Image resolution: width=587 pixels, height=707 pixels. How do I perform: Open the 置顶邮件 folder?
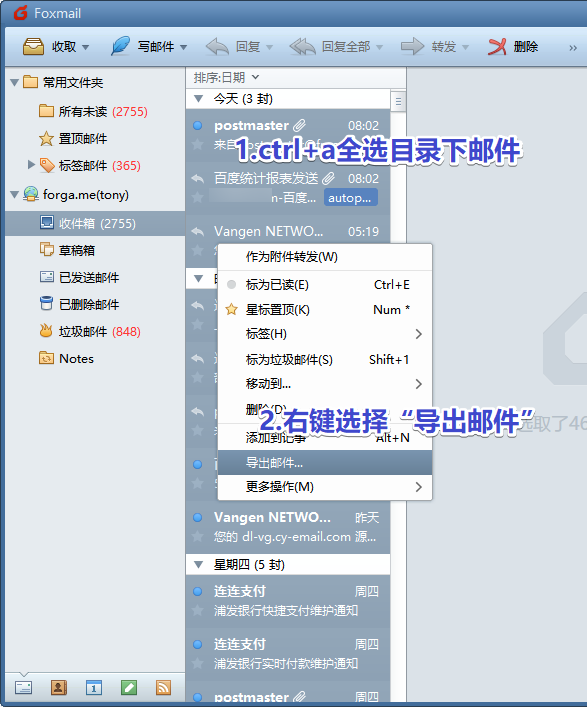tap(73, 138)
